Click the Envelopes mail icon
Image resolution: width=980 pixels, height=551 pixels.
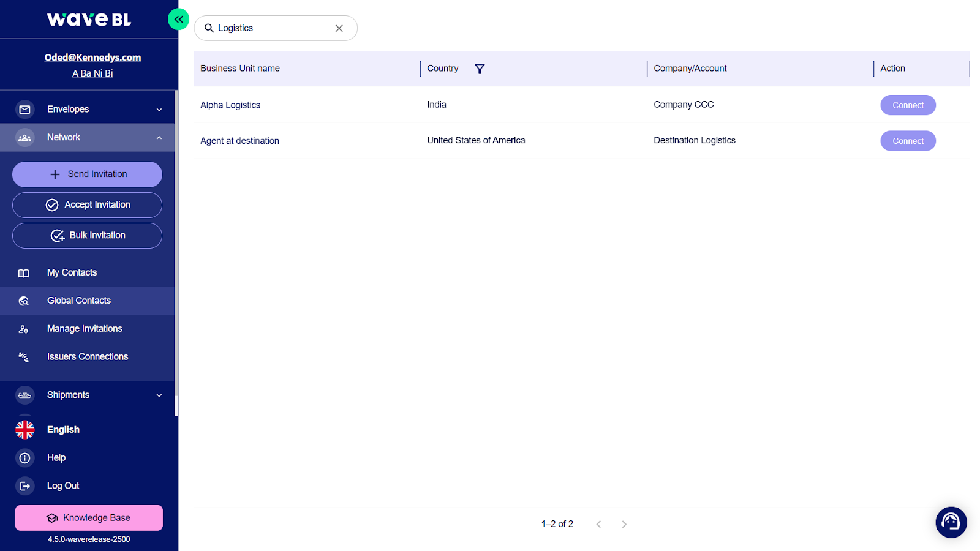[x=25, y=110]
